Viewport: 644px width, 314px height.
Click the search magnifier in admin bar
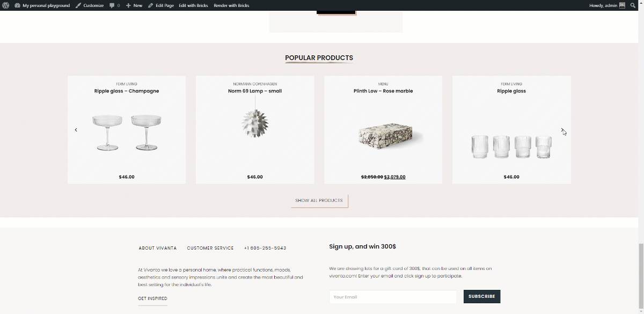(633, 5)
